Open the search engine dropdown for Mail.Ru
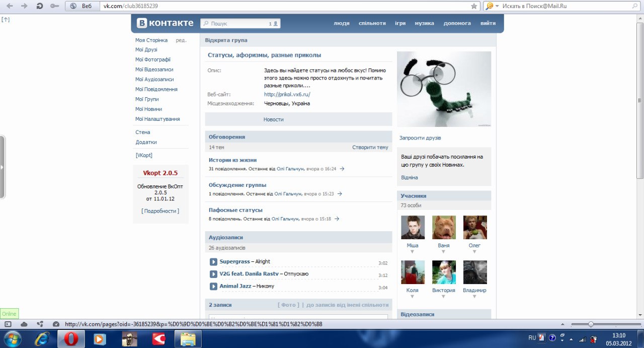The height and width of the screenshot is (348, 644). click(491, 6)
